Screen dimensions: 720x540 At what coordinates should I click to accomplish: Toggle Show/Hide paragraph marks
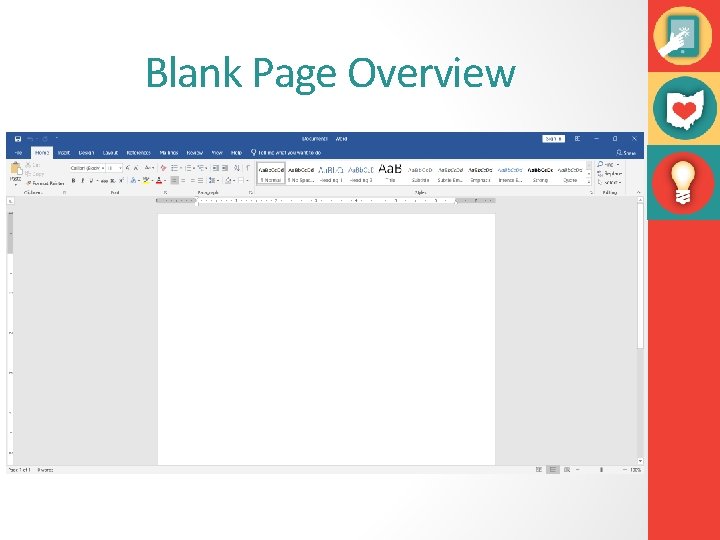click(x=248, y=168)
